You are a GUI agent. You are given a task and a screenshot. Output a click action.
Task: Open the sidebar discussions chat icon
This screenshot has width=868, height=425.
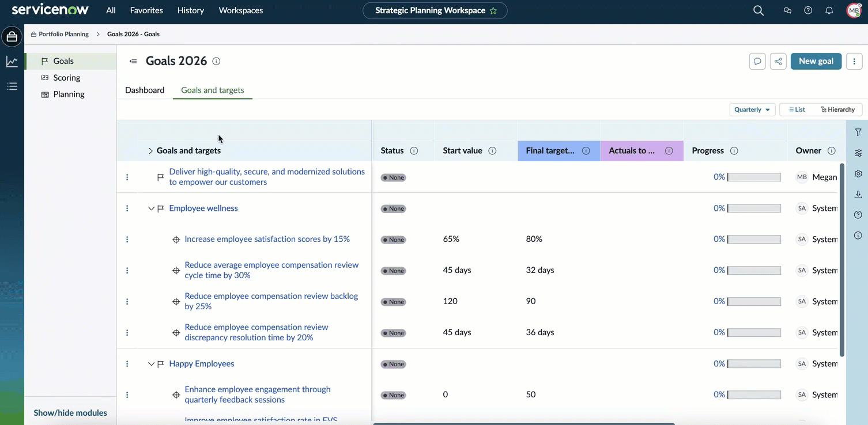[787, 10]
